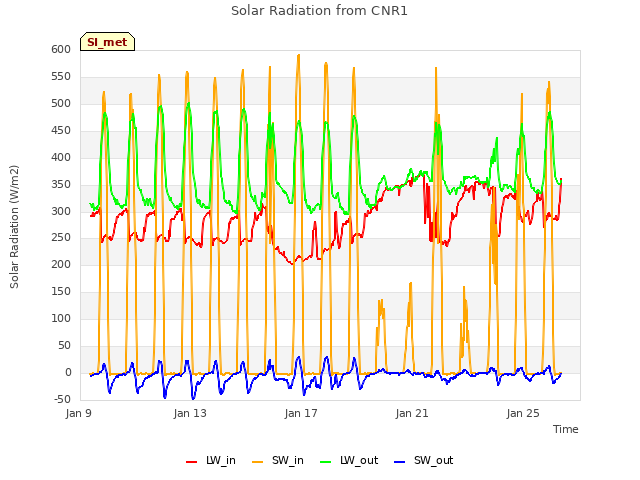Click the blue SW_out legend color marker

[x=400, y=462]
